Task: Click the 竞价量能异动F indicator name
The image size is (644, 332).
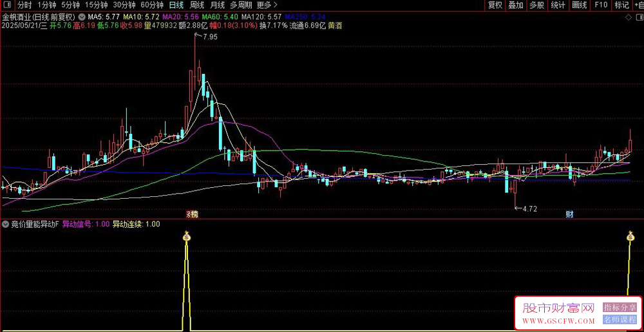Action: point(35,224)
